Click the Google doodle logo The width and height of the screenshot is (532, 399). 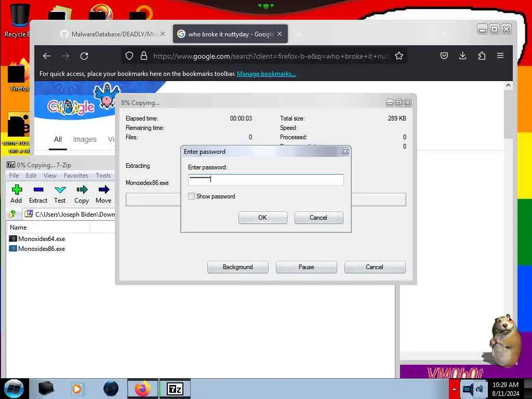71,107
